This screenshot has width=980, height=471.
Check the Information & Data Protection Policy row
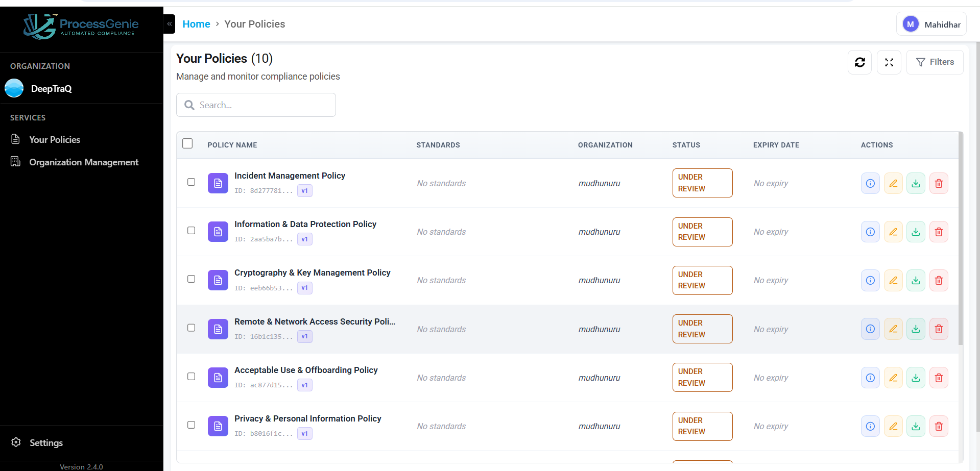coord(191,231)
